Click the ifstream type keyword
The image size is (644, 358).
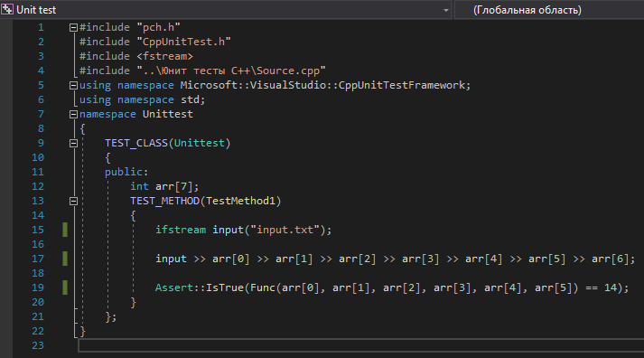181,230
